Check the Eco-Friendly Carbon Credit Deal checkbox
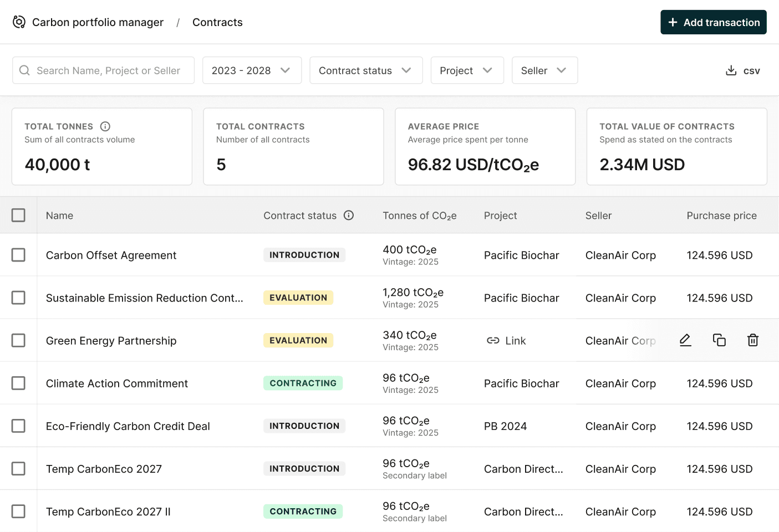Image resolution: width=779 pixels, height=532 pixels. point(18,426)
